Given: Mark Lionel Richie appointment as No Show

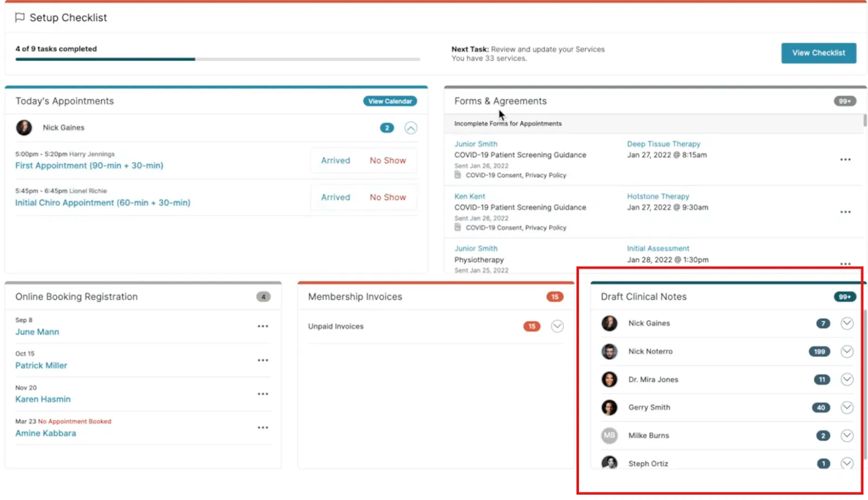Looking at the screenshot, I should (388, 197).
